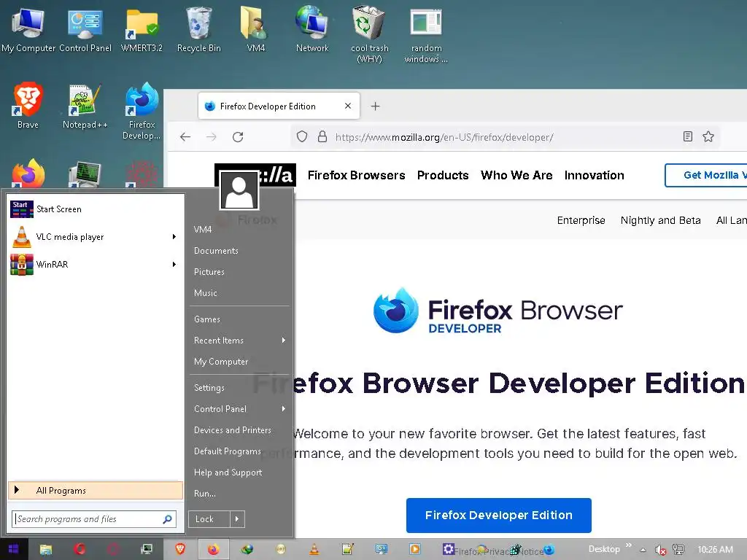Click the padlock site info icon
Image resolution: width=747 pixels, height=560 pixels.
click(322, 137)
